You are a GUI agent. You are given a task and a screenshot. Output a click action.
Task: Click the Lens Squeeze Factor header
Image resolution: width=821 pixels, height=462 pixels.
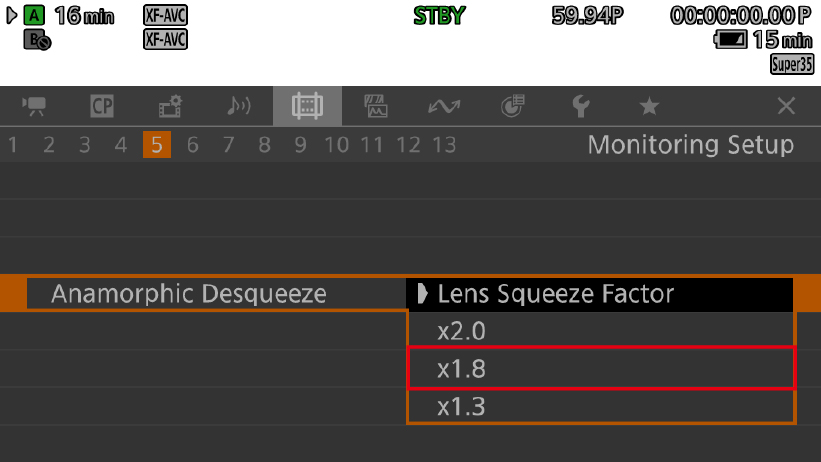[600, 294]
